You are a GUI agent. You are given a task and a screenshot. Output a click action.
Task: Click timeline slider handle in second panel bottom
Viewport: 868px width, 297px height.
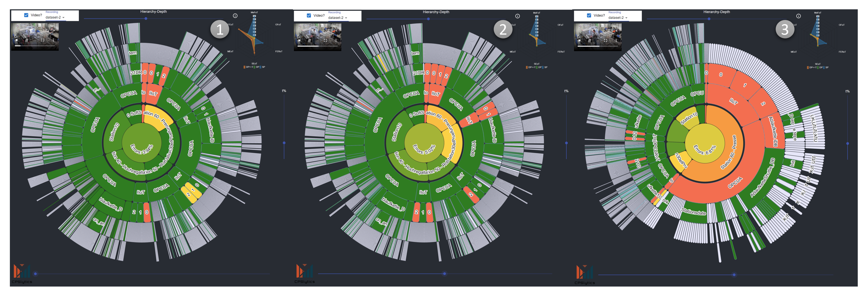click(444, 274)
